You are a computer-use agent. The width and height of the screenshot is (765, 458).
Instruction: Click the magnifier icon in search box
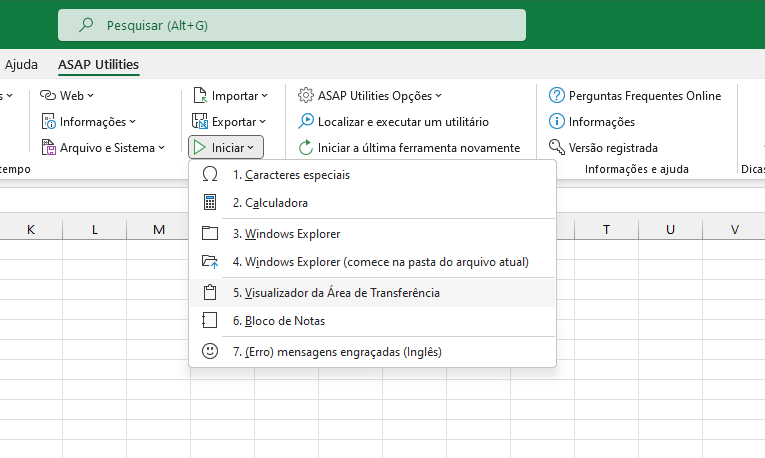[x=86, y=24]
